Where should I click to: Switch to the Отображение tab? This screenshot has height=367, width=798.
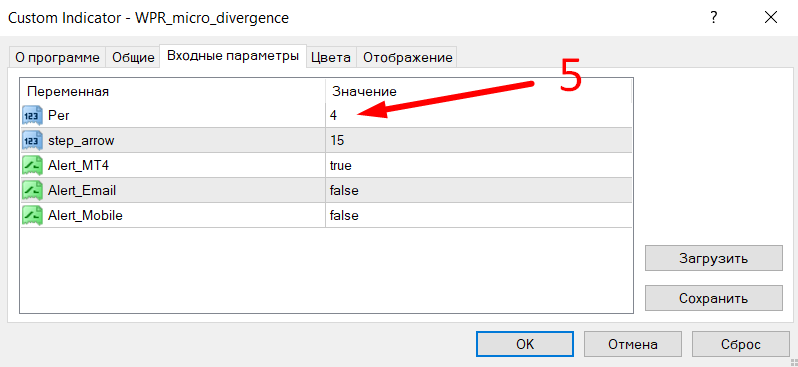coord(408,58)
